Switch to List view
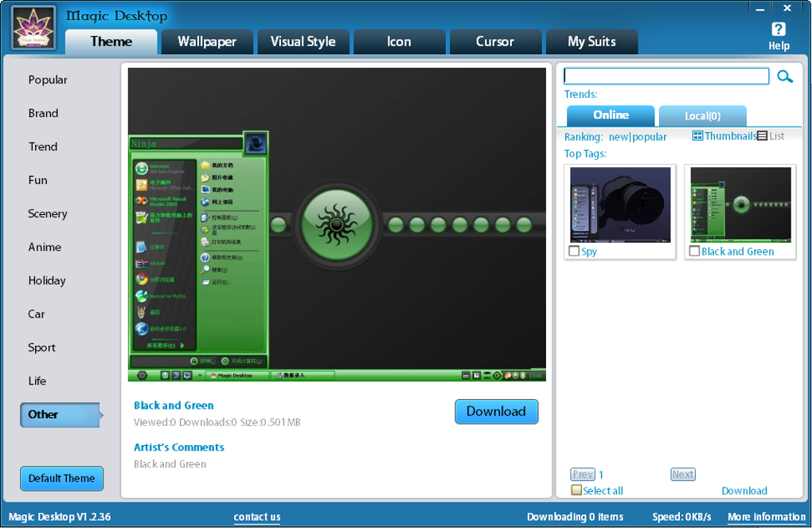This screenshot has height=528, width=812. click(771, 135)
